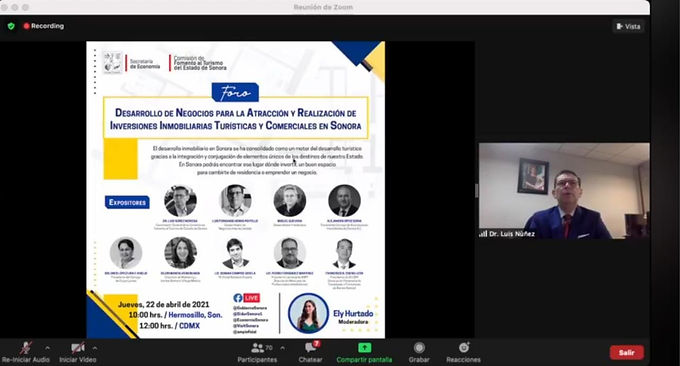Click the Reunión de Zoom window title
680x366 pixels.
coord(323,7)
